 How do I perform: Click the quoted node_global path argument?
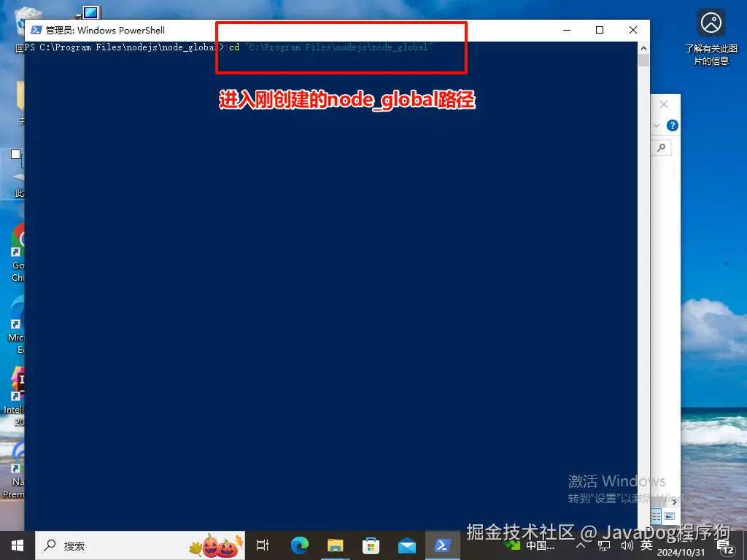338,47
